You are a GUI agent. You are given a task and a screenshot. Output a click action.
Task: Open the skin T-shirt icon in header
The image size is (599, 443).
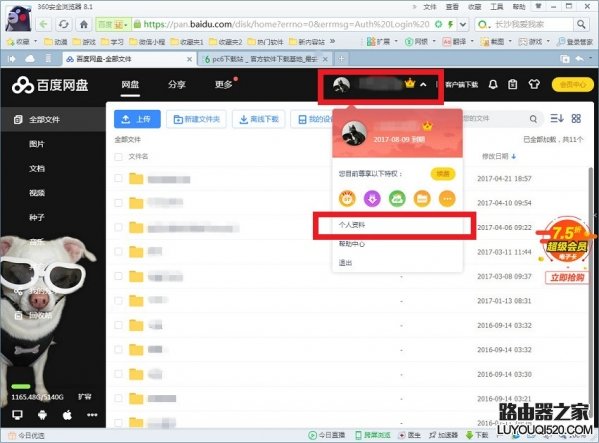(x=534, y=84)
